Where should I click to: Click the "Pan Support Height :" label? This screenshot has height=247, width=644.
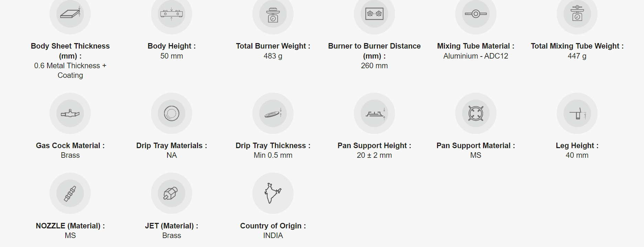click(x=374, y=146)
